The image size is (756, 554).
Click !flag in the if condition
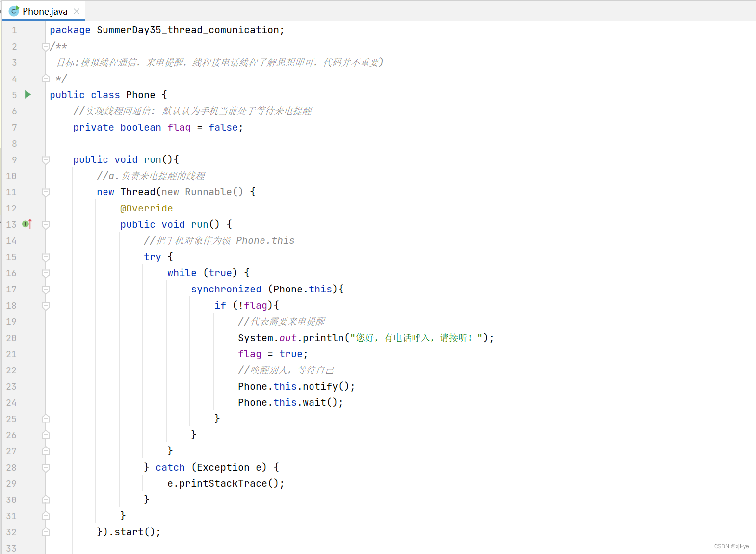253,306
